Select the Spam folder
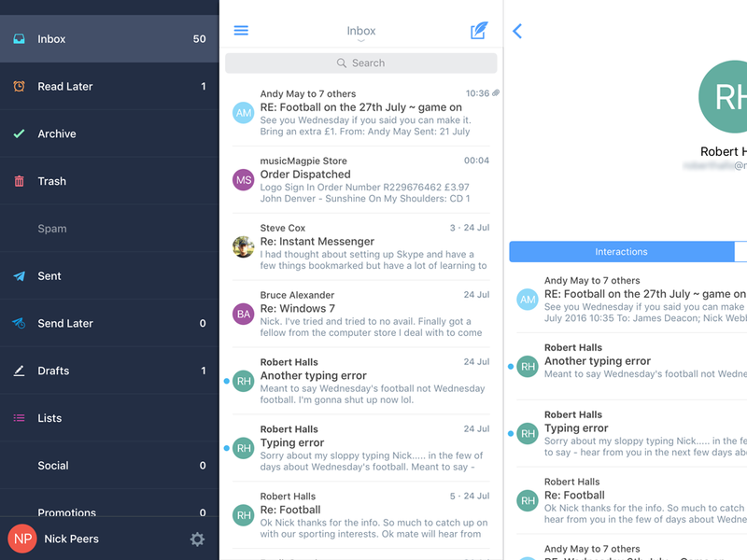 pos(51,228)
